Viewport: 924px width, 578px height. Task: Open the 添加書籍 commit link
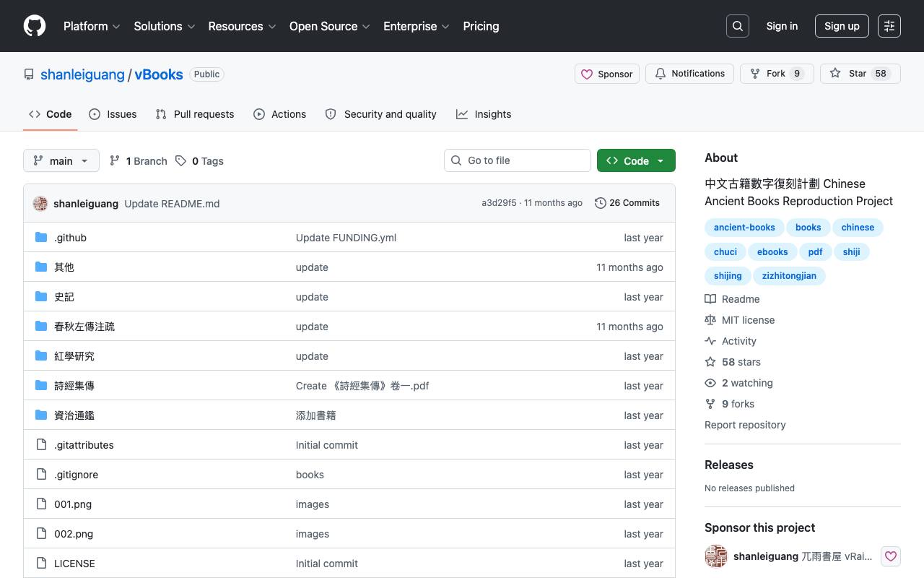click(316, 415)
